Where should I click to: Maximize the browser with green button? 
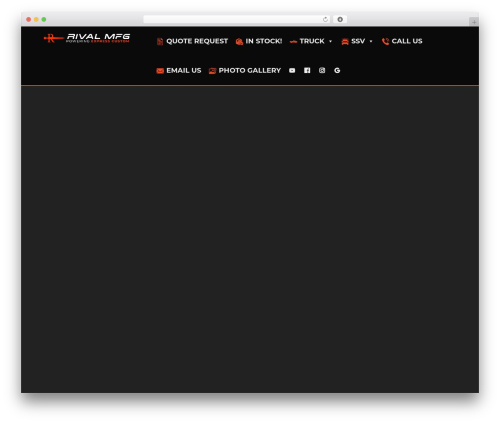point(44,19)
